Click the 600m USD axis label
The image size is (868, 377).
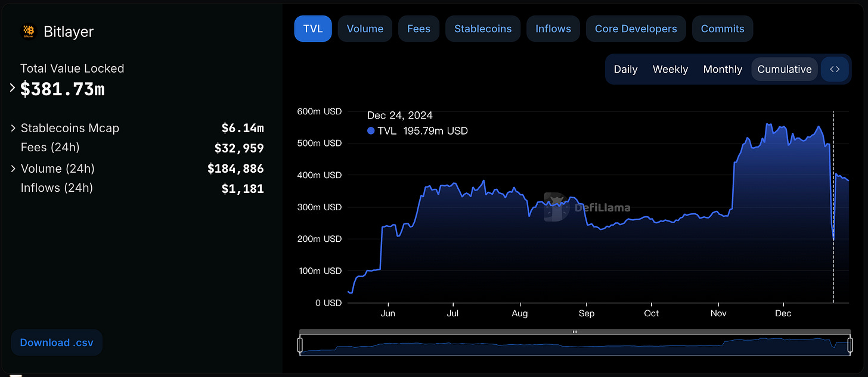click(x=320, y=111)
